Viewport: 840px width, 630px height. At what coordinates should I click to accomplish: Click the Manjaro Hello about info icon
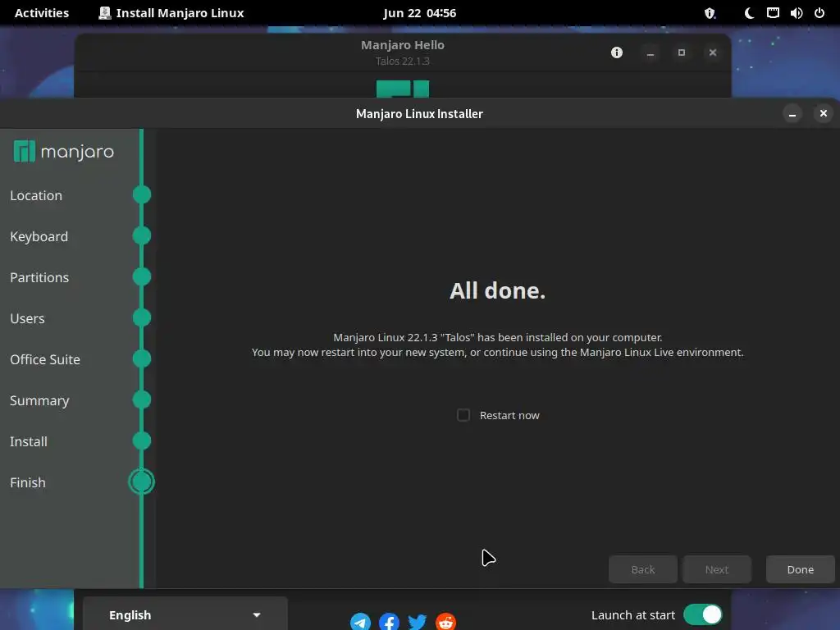point(617,52)
